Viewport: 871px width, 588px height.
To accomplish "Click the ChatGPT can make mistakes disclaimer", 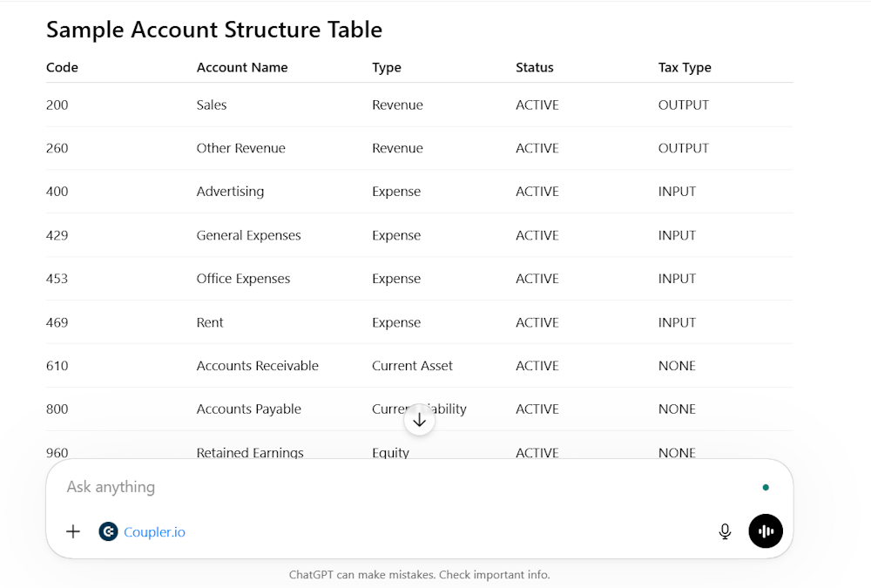I will tap(420, 575).
